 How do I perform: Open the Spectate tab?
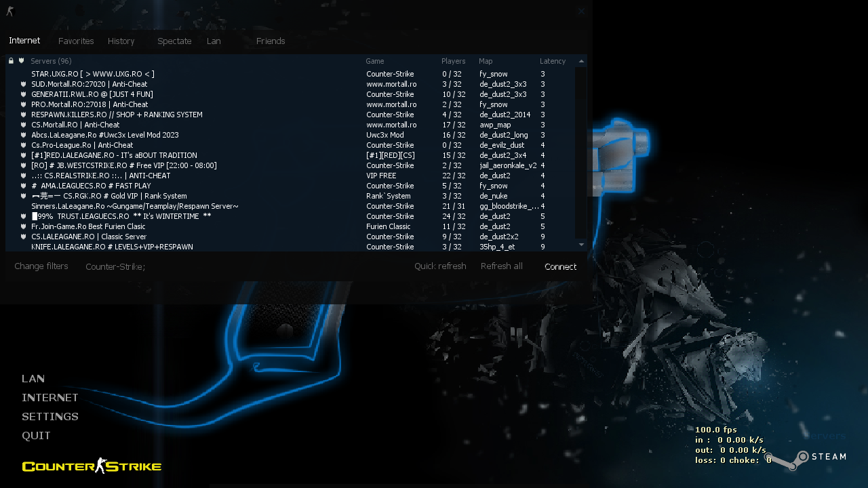click(174, 41)
